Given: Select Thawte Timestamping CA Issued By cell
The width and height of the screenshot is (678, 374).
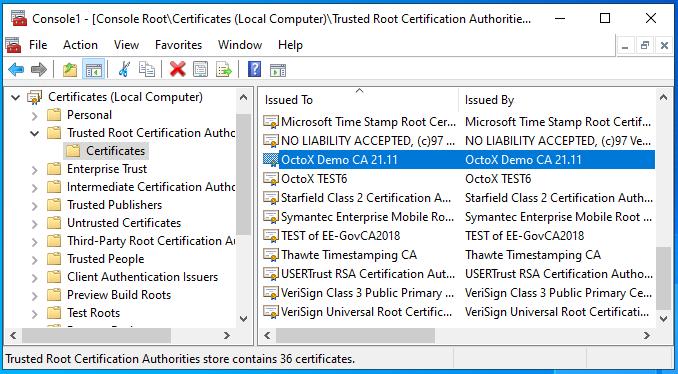Looking at the screenshot, I should [x=533, y=255].
